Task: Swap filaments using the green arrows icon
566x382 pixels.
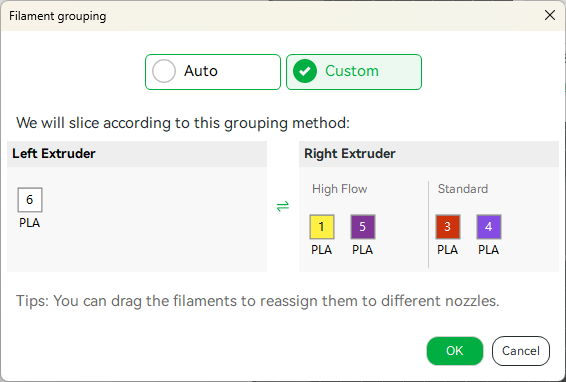Action: (283, 207)
